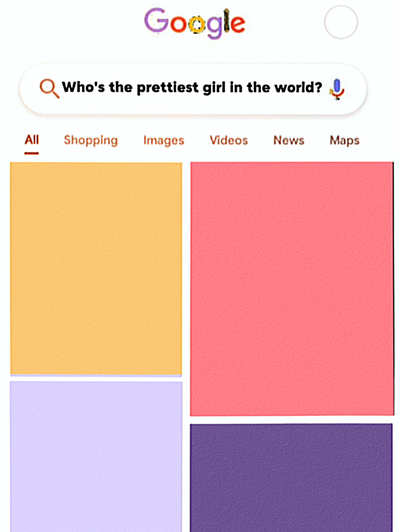Open the pink-red image result
399x532 pixels.
[292, 288]
